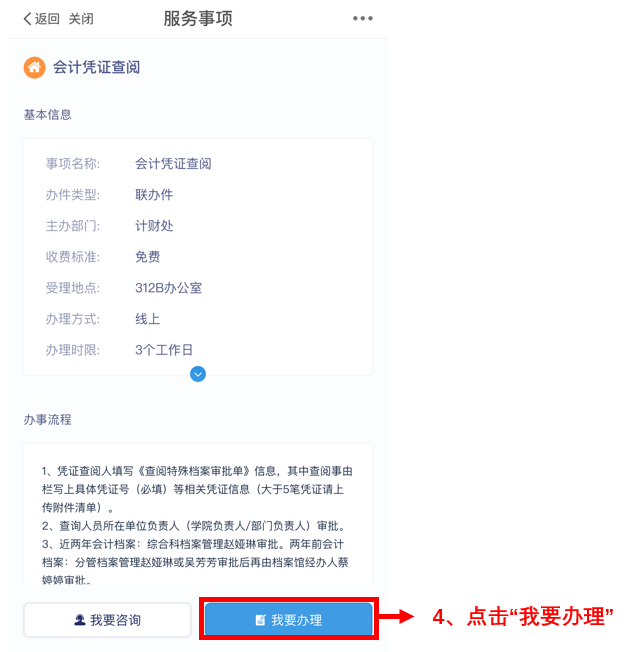Click the back arrow chevron icon
This screenshot has width=624, height=652.
pos(27,19)
